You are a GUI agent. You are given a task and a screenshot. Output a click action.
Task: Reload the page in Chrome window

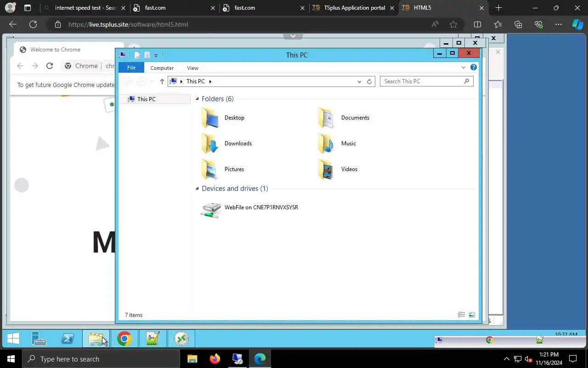point(50,66)
